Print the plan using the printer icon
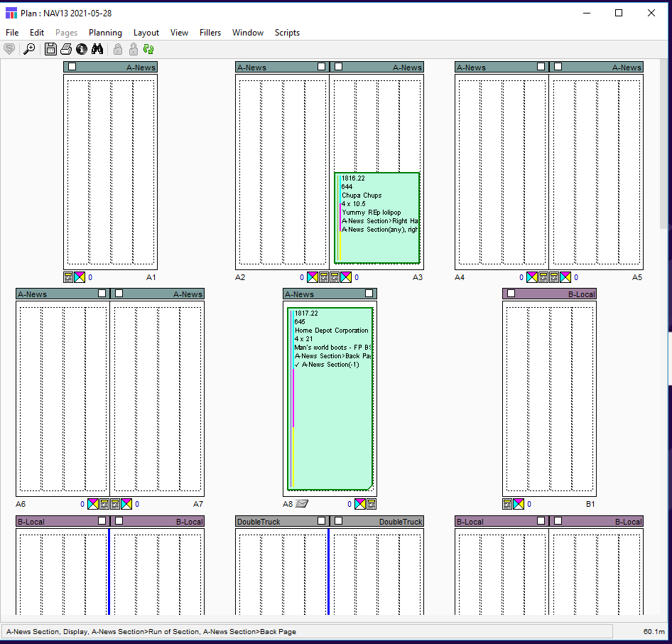This screenshot has height=644, width=672. (x=66, y=49)
